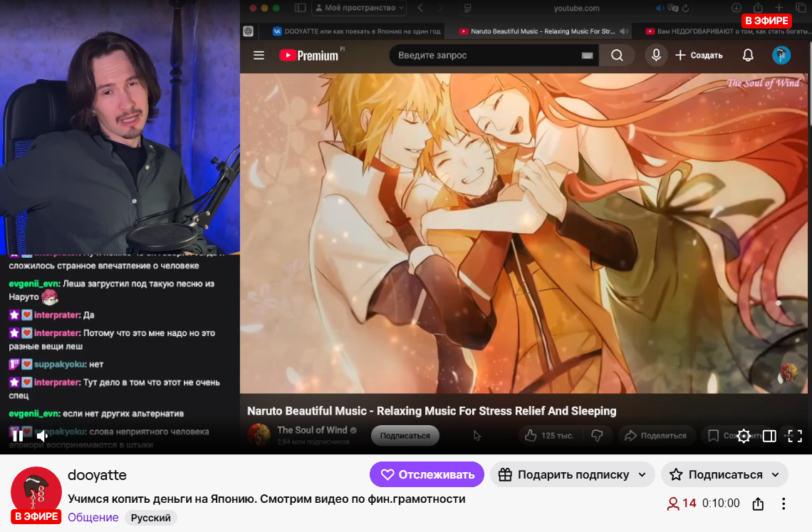Dislike the Naruto video
The height and width of the screenshot is (532, 812).
click(x=597, y=436)
